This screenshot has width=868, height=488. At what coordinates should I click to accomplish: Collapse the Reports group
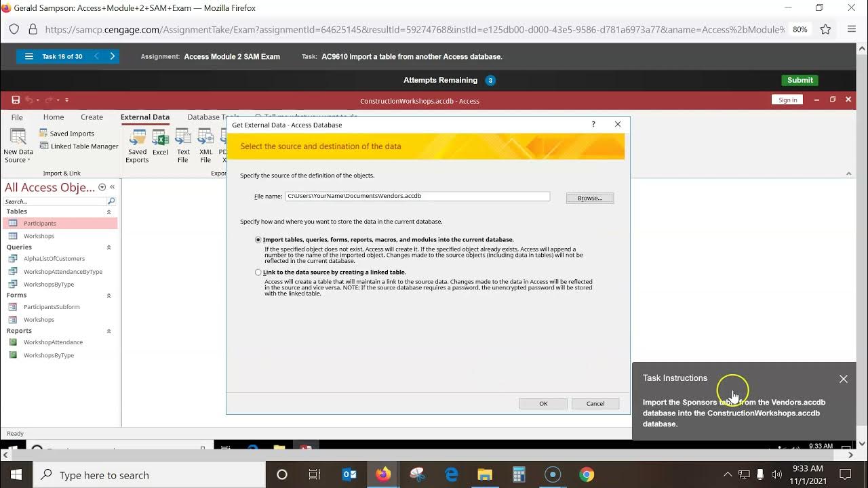[108, 331]
